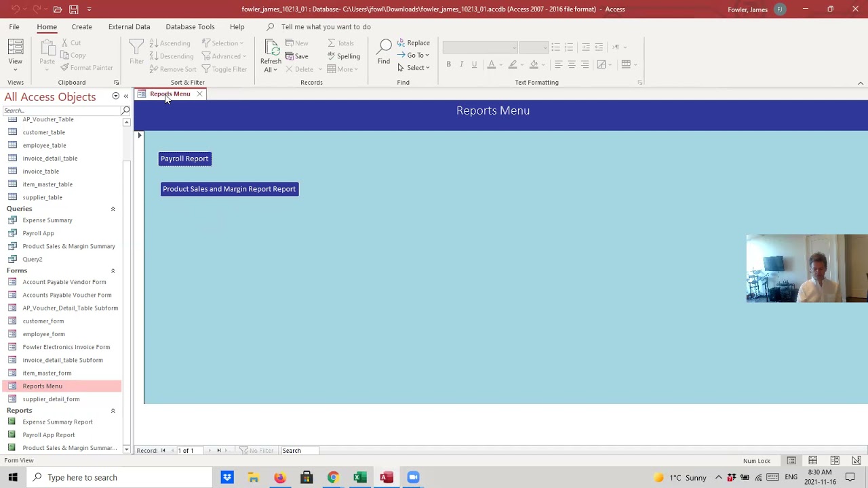Click Tell me what you want to do
868x488 pixels.
pos(325,26)
